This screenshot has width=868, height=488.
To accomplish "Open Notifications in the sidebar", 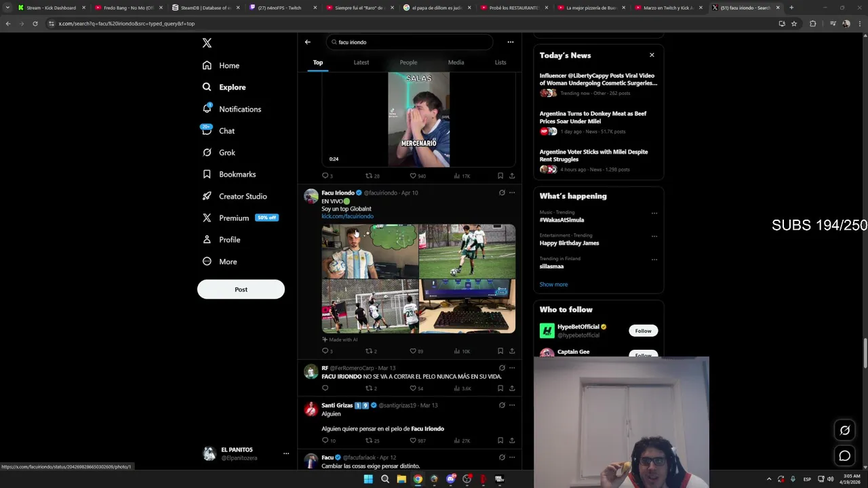I will pyautogui.click(x=231, y=109).
